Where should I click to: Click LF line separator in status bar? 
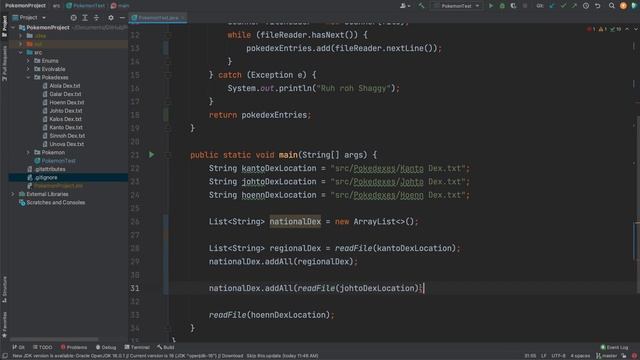tap(543, 356)
